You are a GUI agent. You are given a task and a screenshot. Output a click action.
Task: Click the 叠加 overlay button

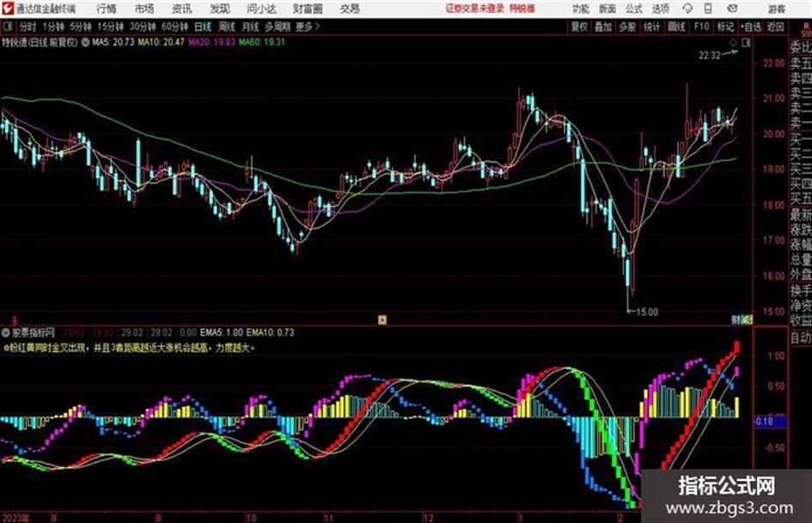[x=603, y=27]
